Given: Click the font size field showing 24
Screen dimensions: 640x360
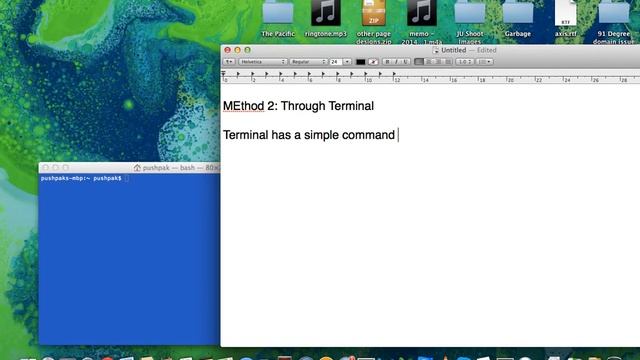Looking at the screenshot, I should tap(336, 62).
